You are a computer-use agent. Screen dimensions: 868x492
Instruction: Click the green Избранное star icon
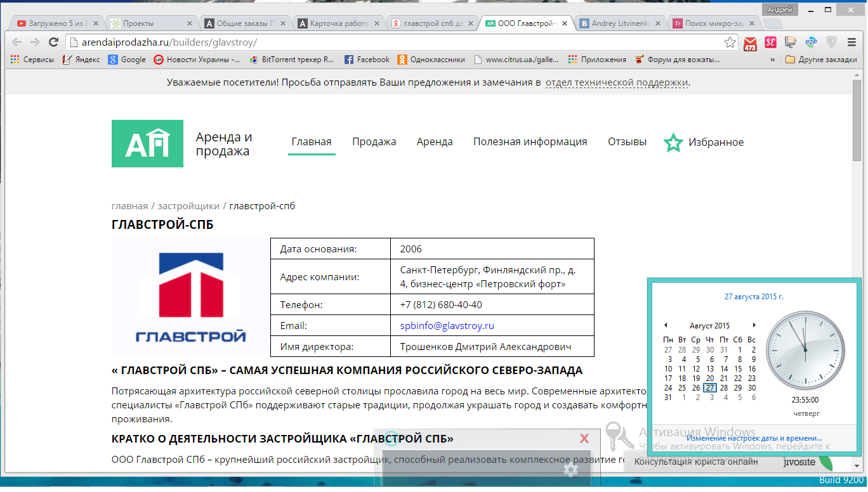coord(673,143)
